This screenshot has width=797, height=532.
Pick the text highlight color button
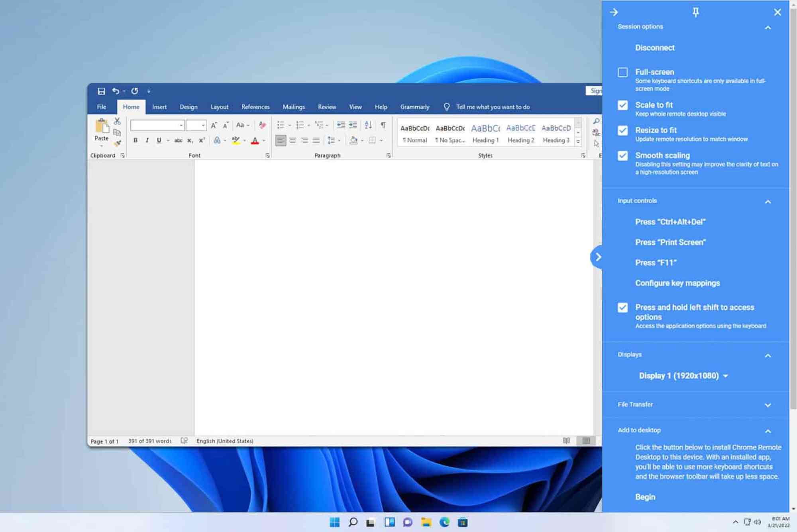tap(236, 140)
